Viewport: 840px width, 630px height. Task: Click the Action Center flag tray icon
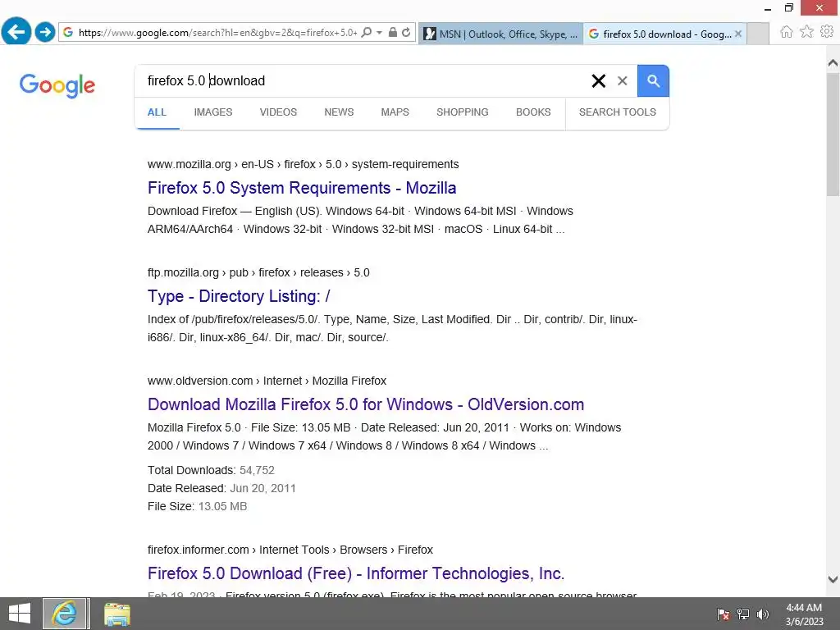[724, 614]
